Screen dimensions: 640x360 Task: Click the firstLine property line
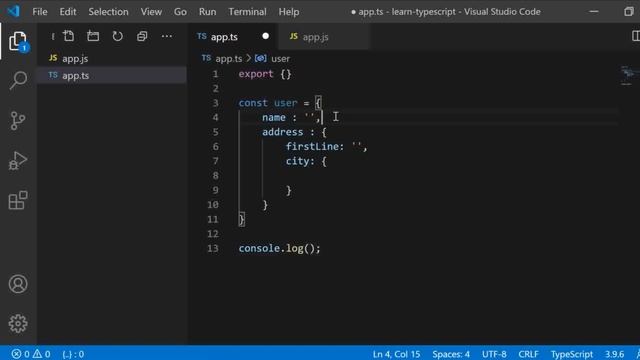pos(327,147)
